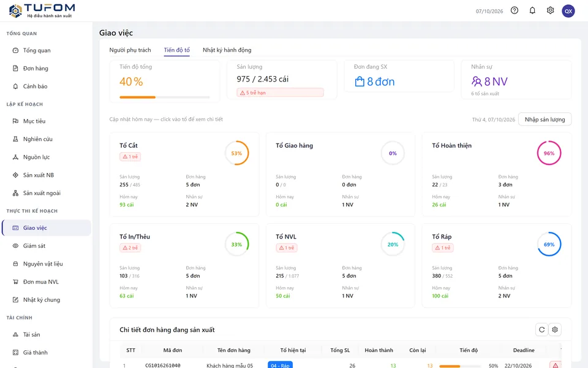Open the QX user avatar menu

(x=568, y=11)
